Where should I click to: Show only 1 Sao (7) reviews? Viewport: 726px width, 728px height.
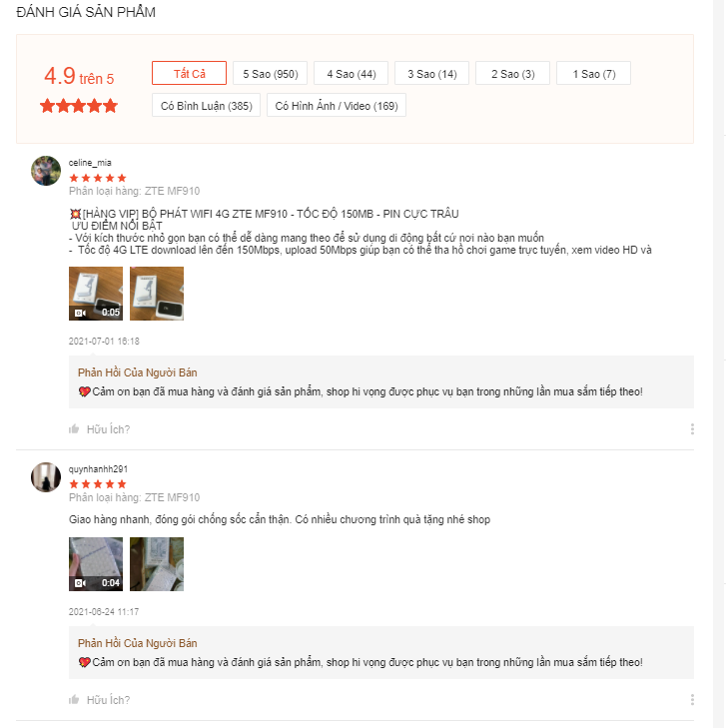(x=593, y=74)
